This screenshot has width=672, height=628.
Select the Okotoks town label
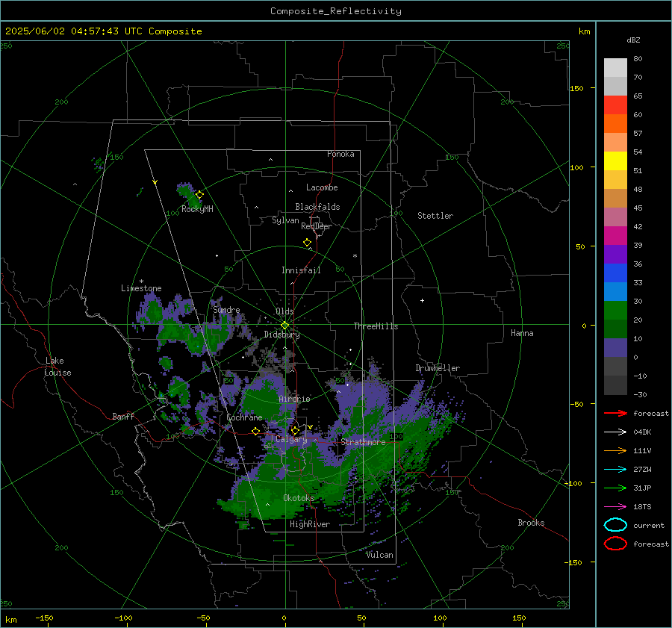[x=299, y=498]
